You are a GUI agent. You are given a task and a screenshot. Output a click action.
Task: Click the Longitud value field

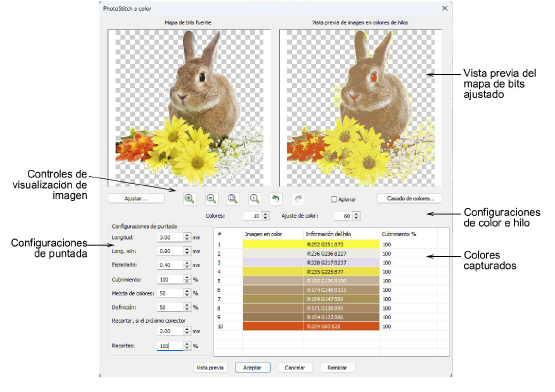[x=170, y=237]
